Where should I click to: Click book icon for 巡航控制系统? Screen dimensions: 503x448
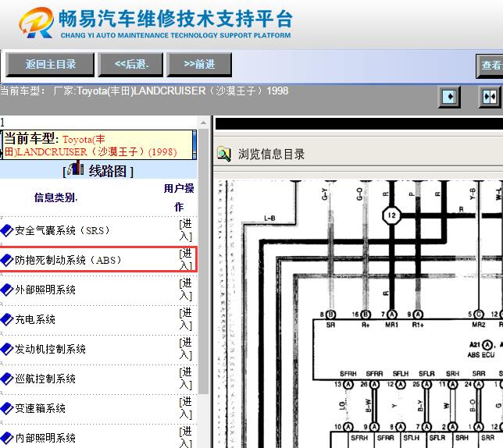(6, 379)
